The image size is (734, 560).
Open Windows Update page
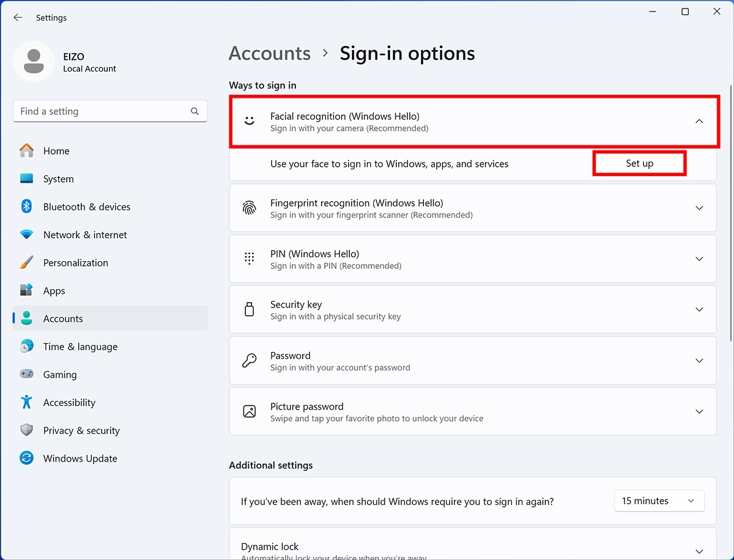tap(110, 459)
